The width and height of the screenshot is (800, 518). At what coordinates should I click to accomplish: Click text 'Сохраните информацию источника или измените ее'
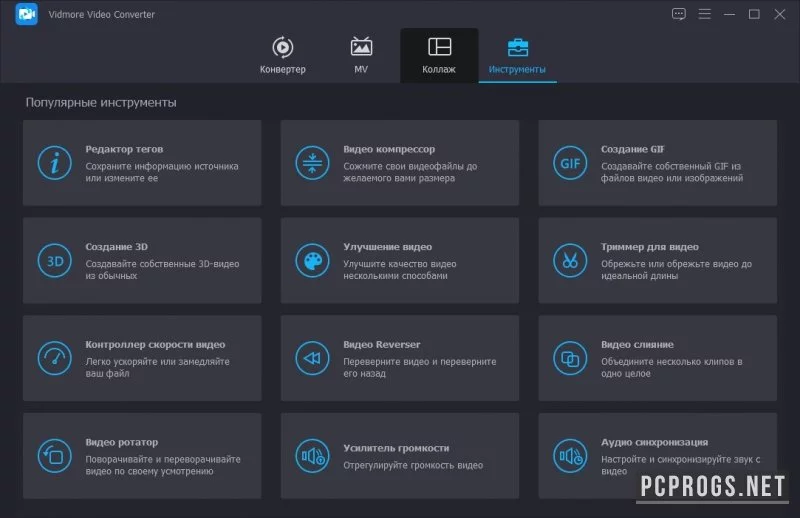tap(162, 172)
